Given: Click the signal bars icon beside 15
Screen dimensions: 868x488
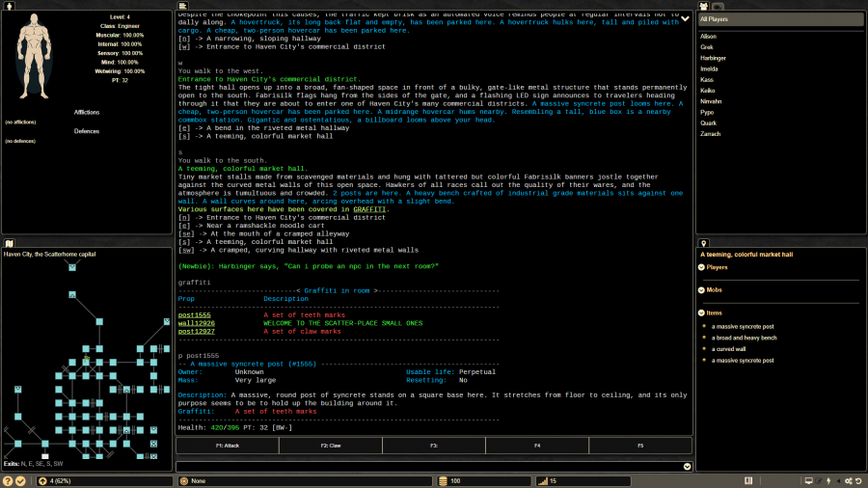Looking at the screenshot, I should coord(542,481).
